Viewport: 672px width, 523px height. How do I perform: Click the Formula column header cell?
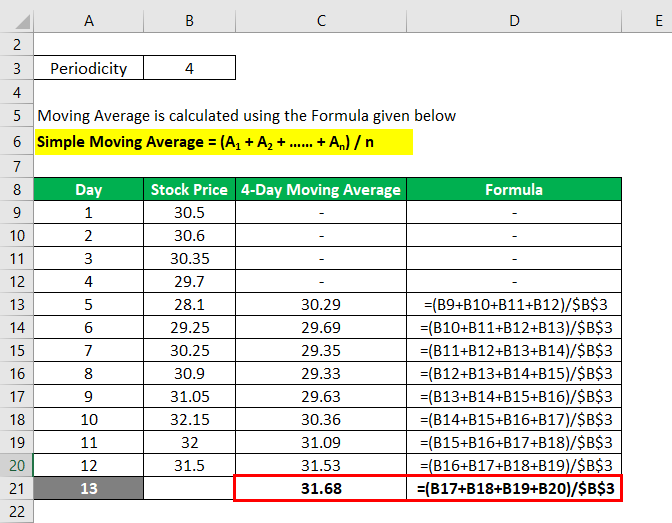[514, 189]
